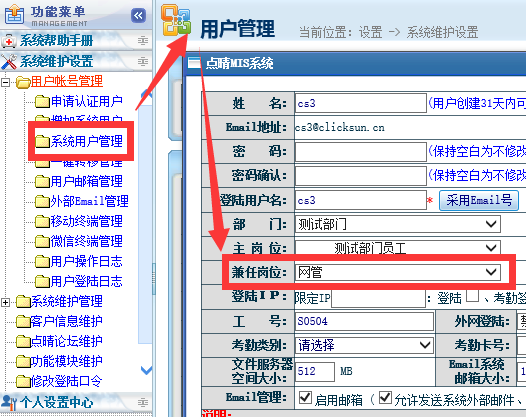Image resolution: width=526 pixels, height=417 pixels.
Task: Check the 登陆 IP restriction checkbox
Action: (472, 296)
